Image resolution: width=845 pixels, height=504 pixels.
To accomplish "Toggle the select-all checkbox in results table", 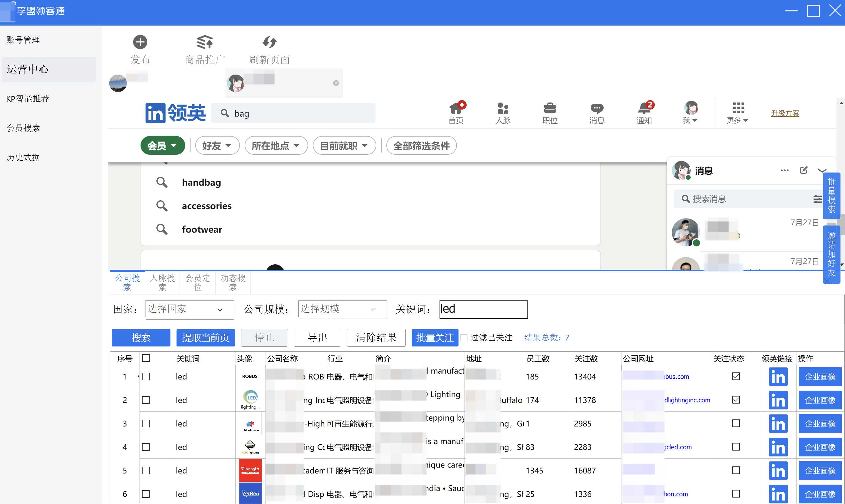I will coord(146,358).
